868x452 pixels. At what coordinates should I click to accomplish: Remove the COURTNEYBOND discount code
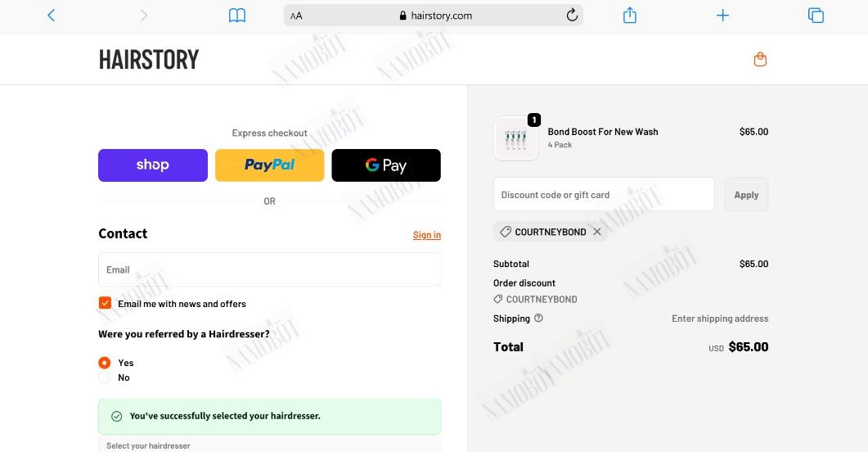(x=596, y=232)
